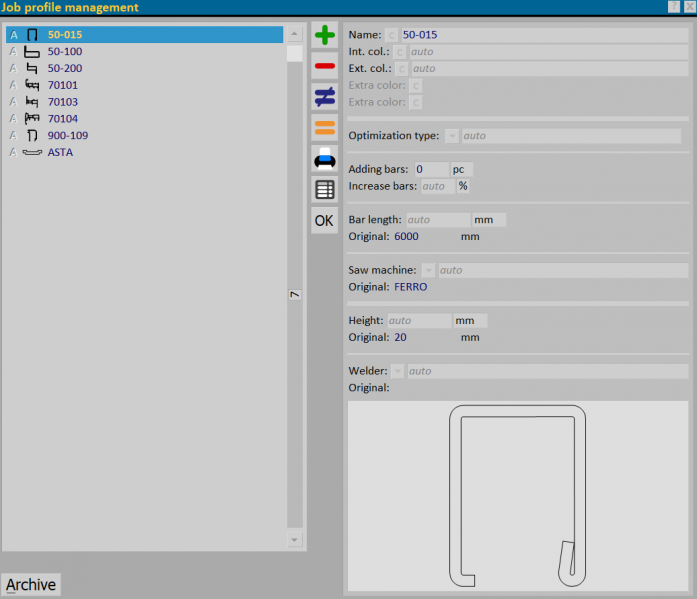697x599 pixels.
Task: Click the Increase bars auto field
Action: [438, 186]
